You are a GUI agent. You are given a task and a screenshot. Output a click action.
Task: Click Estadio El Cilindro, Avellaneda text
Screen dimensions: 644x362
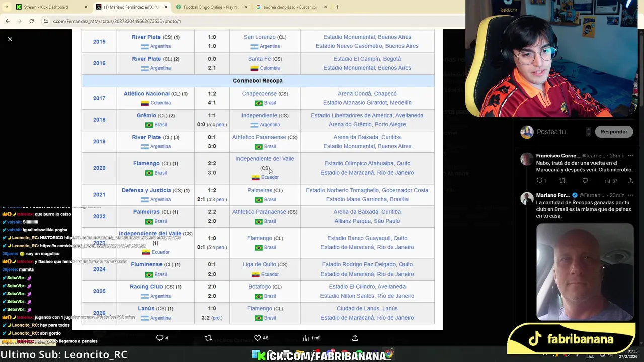tap(367, 287)
